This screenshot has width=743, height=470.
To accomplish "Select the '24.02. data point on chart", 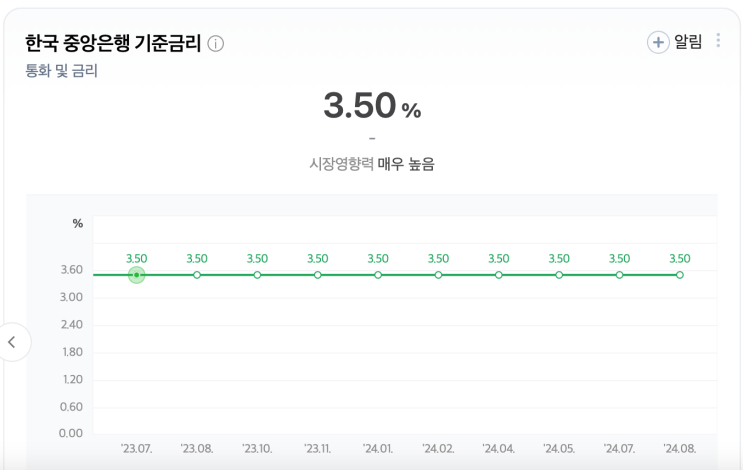I will coord(438,275).
